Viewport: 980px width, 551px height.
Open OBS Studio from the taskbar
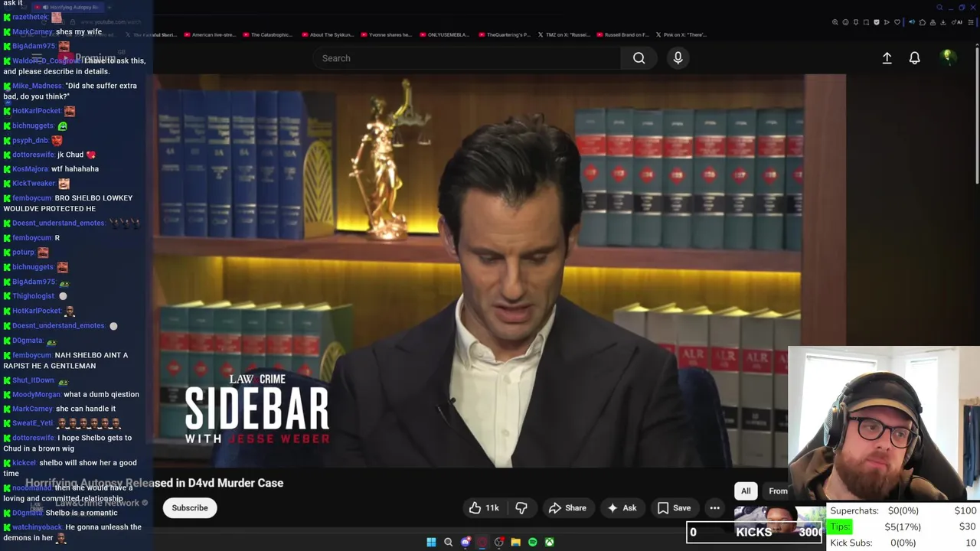click(x=498, y=542)
